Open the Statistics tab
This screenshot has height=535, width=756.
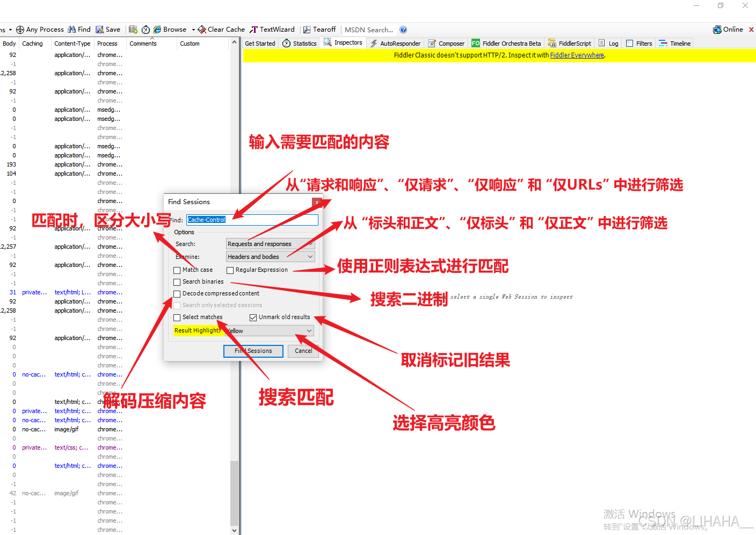coord(300,44)
